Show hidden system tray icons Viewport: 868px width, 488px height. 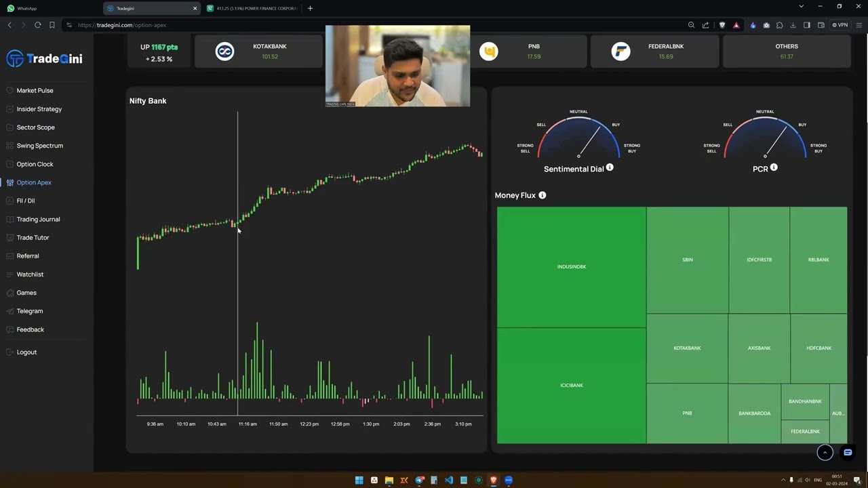782,480
